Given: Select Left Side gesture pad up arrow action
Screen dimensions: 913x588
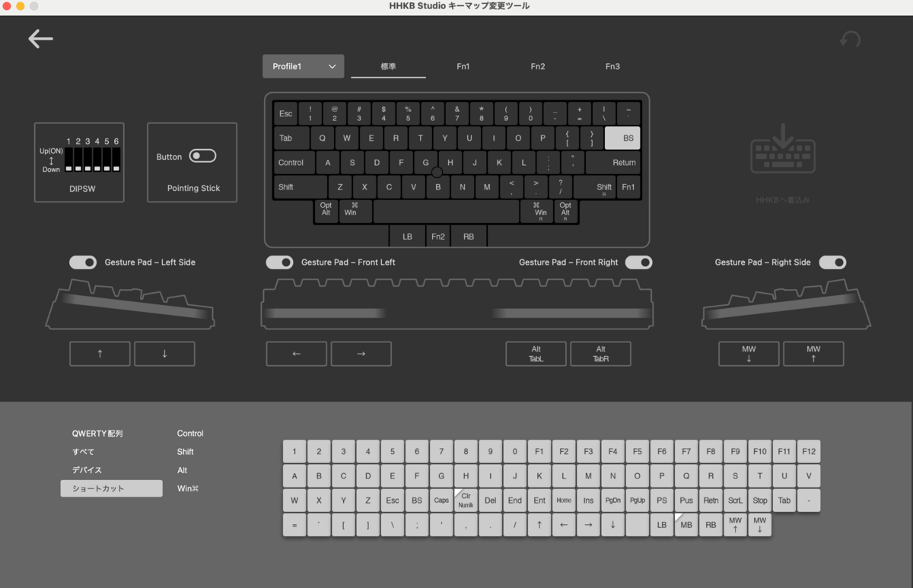Looking at the screenshot, I should pyautogui.click(x=100, y=354).
